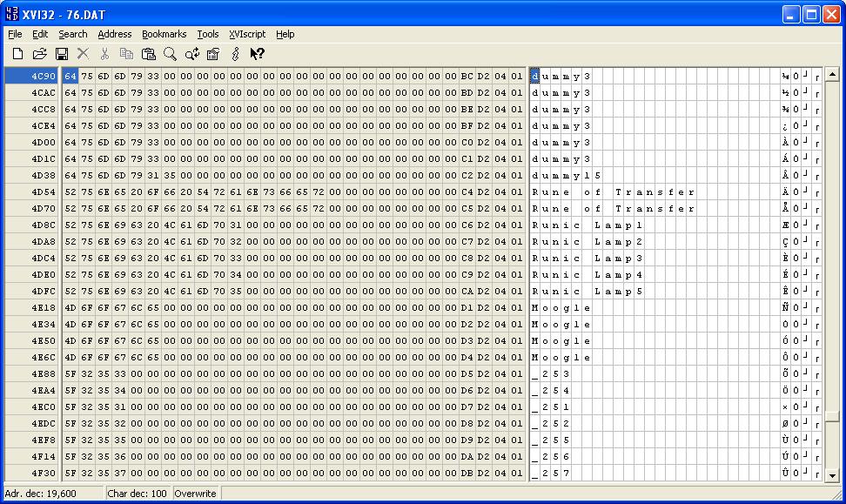Toggle the Overwrite mode status indicator
This screenshot has width=846, height=504.
point(195,494)
